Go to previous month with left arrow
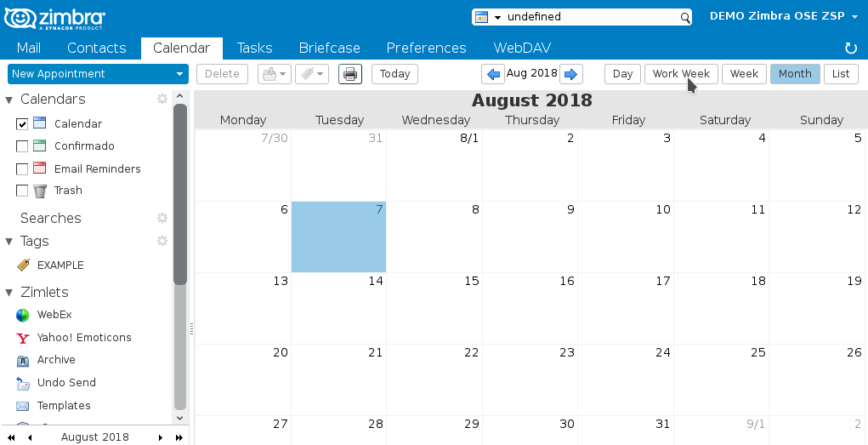 tap(493, 74)
